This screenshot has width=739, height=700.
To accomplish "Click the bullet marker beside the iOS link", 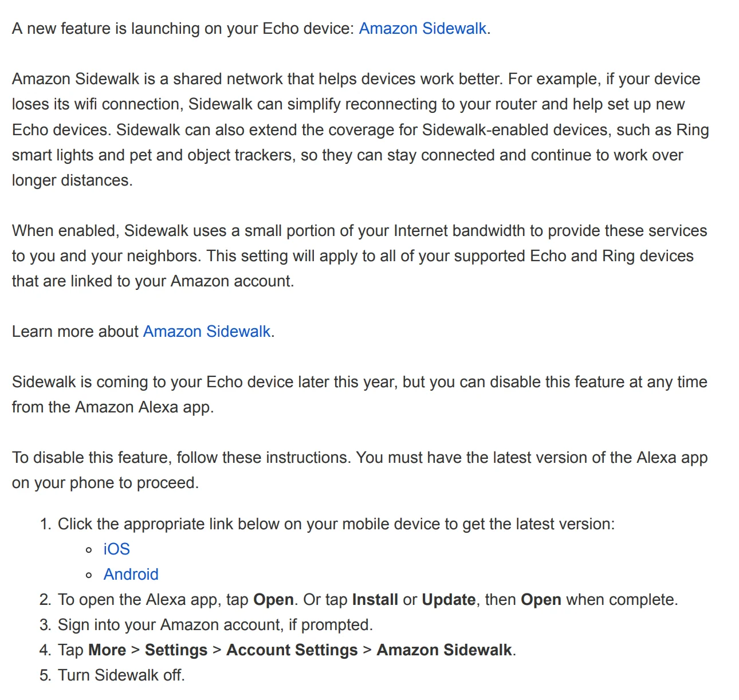I will click(x=89, y=550).
